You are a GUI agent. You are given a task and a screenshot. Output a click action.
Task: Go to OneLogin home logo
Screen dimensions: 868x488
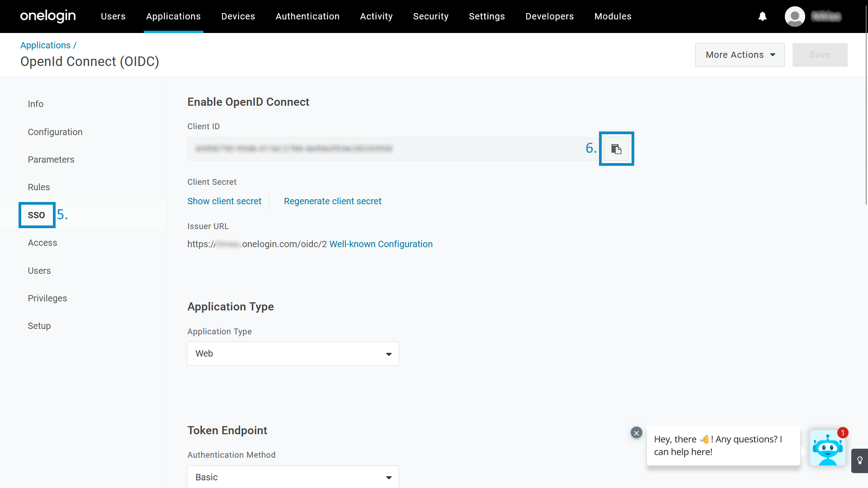48,16
